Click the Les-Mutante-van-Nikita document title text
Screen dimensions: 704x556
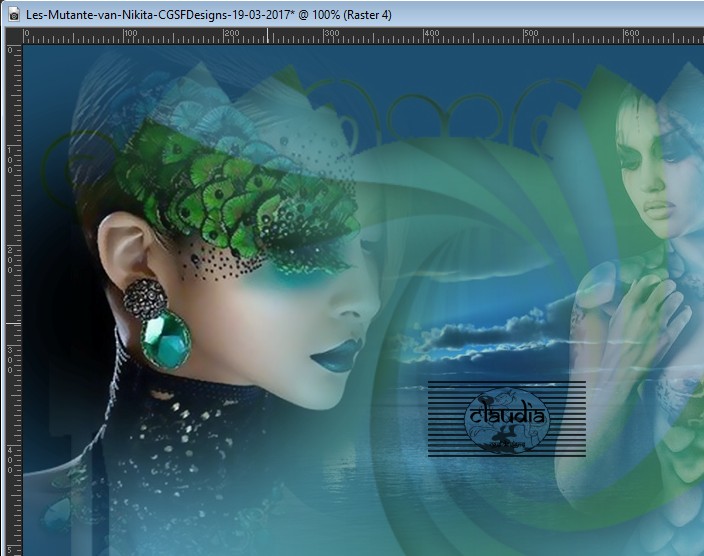[x=209, y=15]
